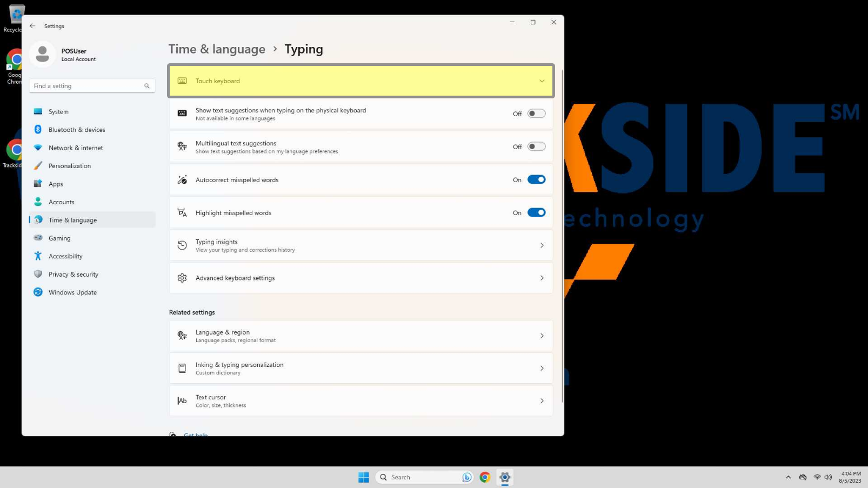Open Text cursor chevron arrow

[542, 400]
